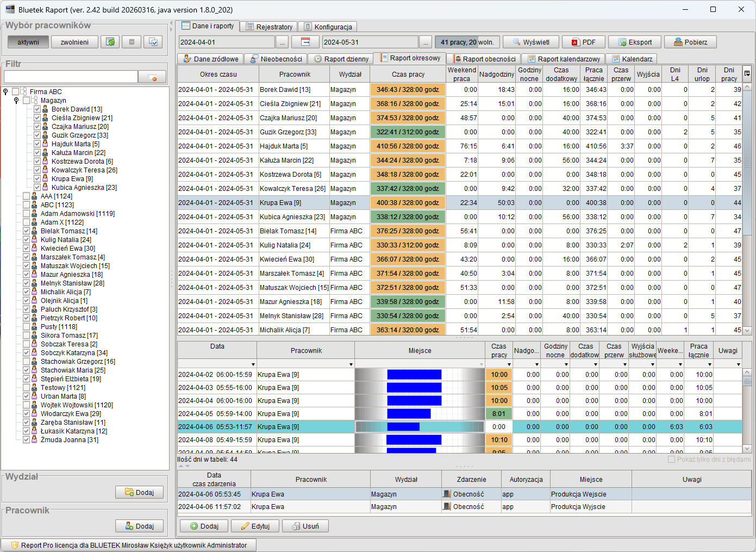
Task: Click the Usuń button
Action: (x=305, y=526)
